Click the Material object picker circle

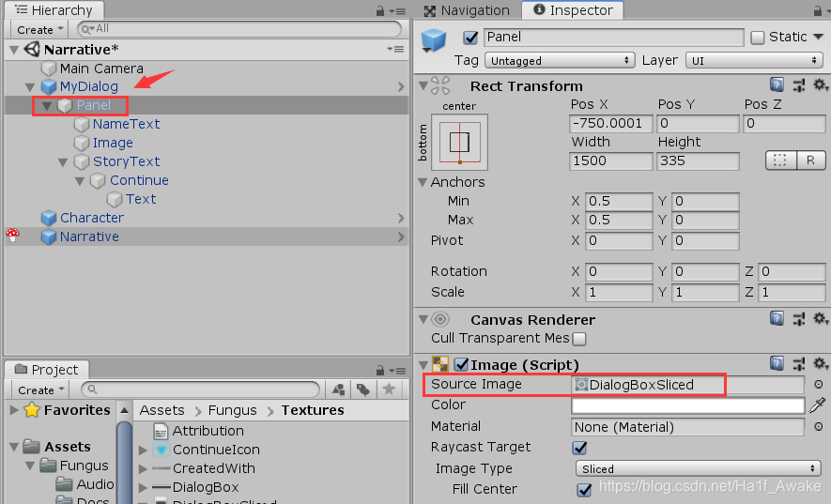point(818,427)
